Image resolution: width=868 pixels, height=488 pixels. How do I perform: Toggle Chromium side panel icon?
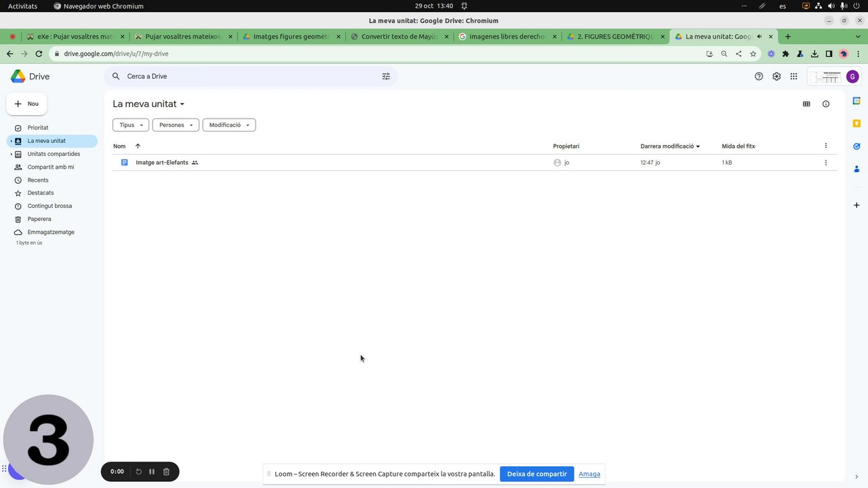pos(829,54)
